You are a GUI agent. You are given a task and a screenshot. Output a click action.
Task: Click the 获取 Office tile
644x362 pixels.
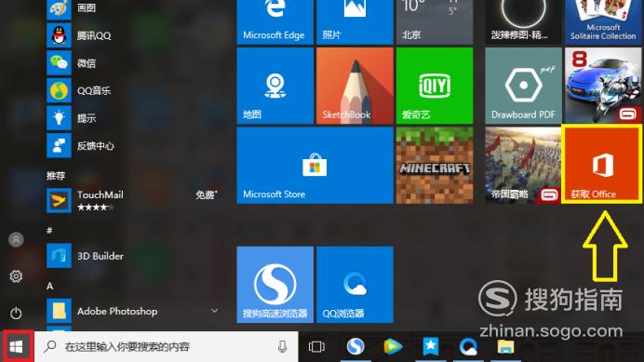602,165
